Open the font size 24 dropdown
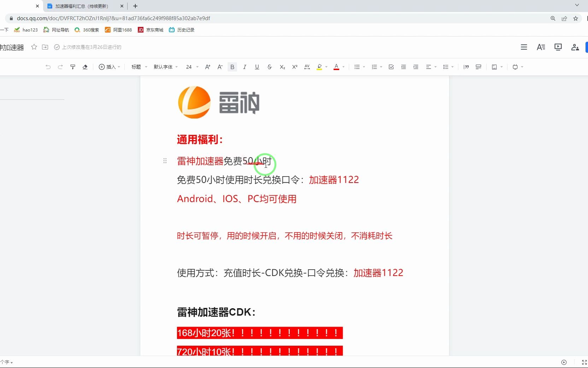The image size is (588, 368). pos(192,67)
